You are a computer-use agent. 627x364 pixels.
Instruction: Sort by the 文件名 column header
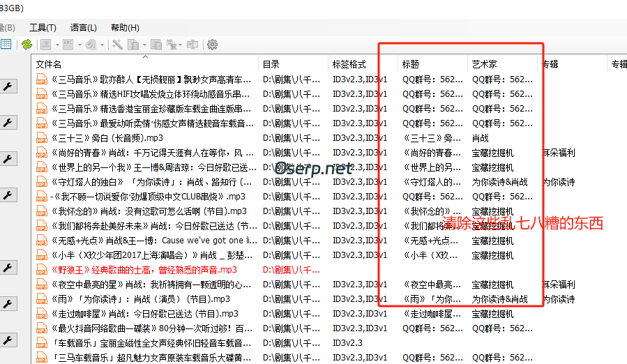coord(145,64)
